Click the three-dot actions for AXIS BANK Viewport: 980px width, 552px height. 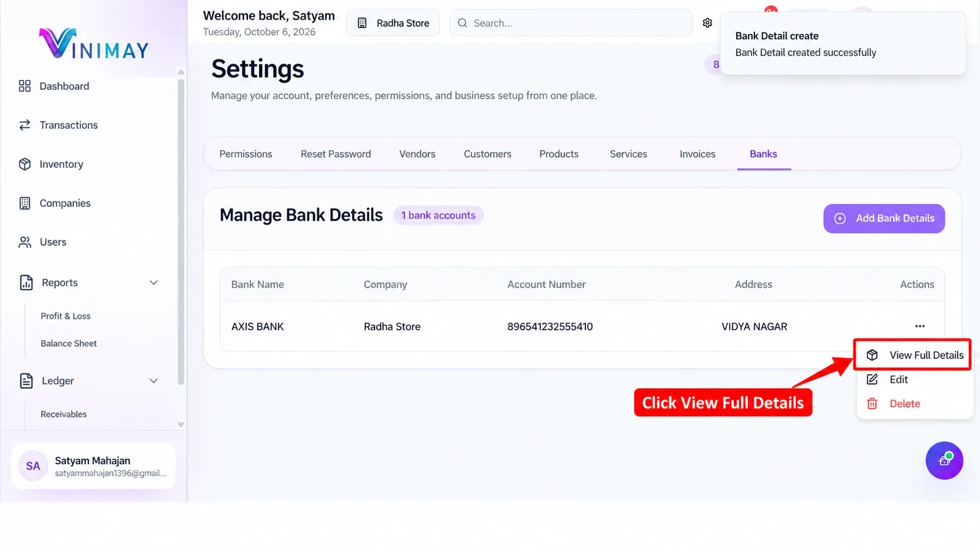[x=920, y=326]
